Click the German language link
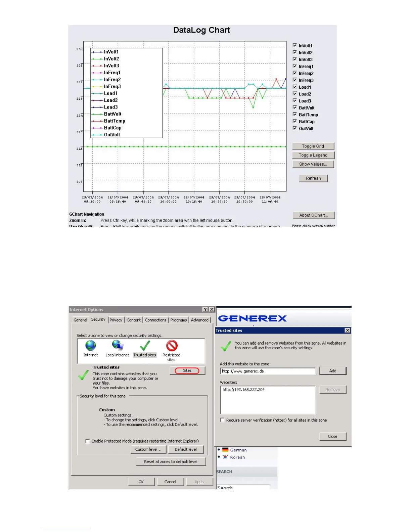Screen dimensions: 411x532 (x=238, y=450)
